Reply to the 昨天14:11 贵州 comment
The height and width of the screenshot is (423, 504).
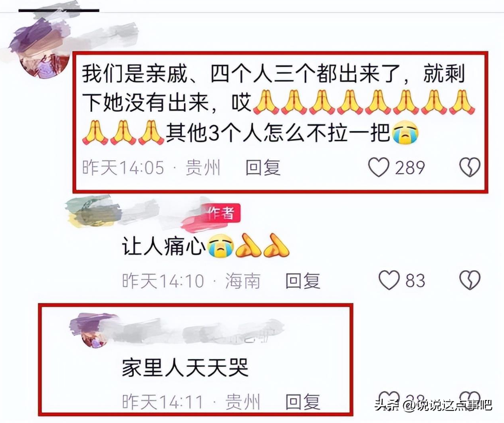[x=303, y=401]
